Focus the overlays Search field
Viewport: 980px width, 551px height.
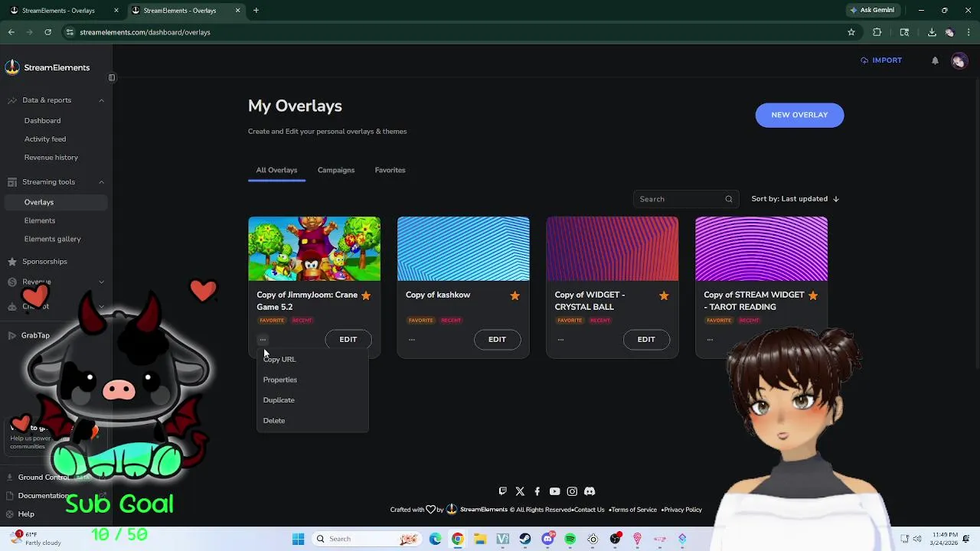pyautogui.click(x=686, y=199)
